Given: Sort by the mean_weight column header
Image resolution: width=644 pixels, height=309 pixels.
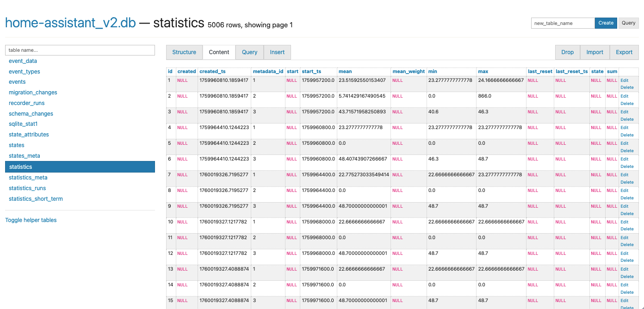Looking at the screenshot, I should pyautogui.click(x=409, y=72).
